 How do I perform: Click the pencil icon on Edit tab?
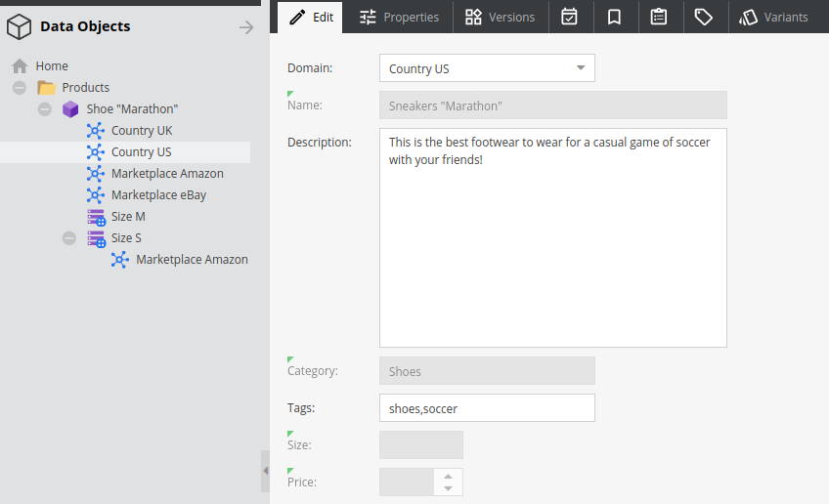(x=297, y=18)
